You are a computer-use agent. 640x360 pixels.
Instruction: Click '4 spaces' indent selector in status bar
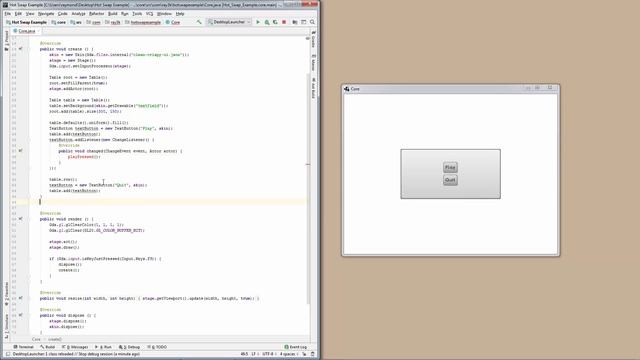tap(288, 354)
